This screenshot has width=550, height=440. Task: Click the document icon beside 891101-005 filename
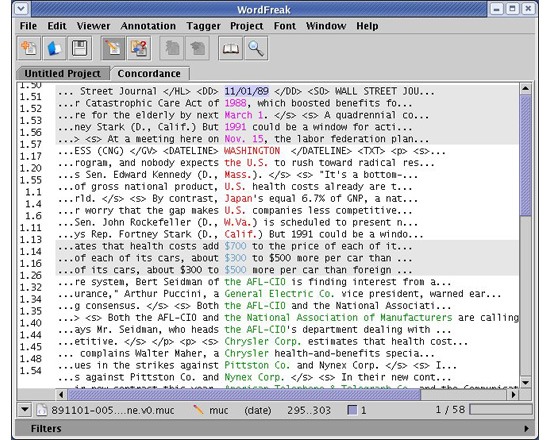[x=42, y=409]
